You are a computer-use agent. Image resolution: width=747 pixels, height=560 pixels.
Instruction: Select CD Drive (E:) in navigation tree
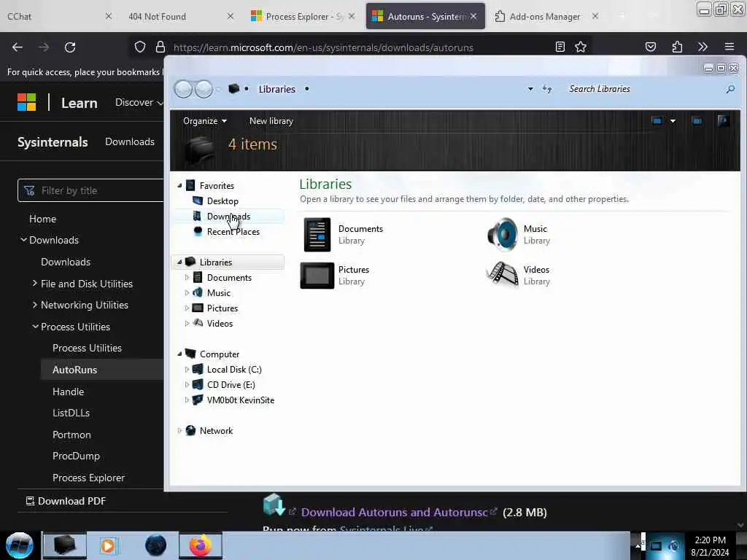tap(231, 385)
